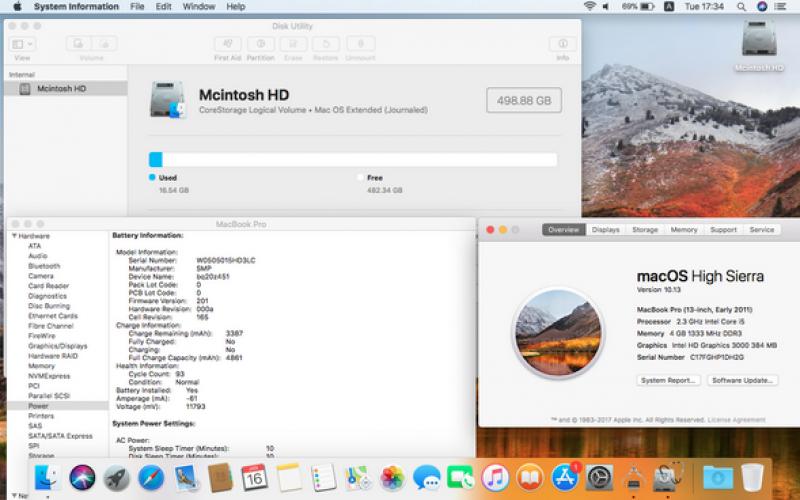Open Photos from the Dock
This screenshot has width=800, height=500.
(392, 478)
